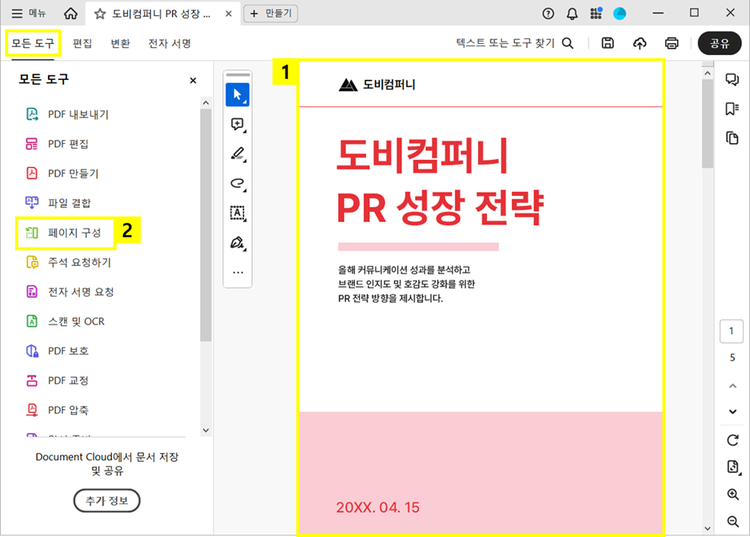This screenshot has height=537, width=750.
Task: Select the add comment tool
Action: [237, 124]
